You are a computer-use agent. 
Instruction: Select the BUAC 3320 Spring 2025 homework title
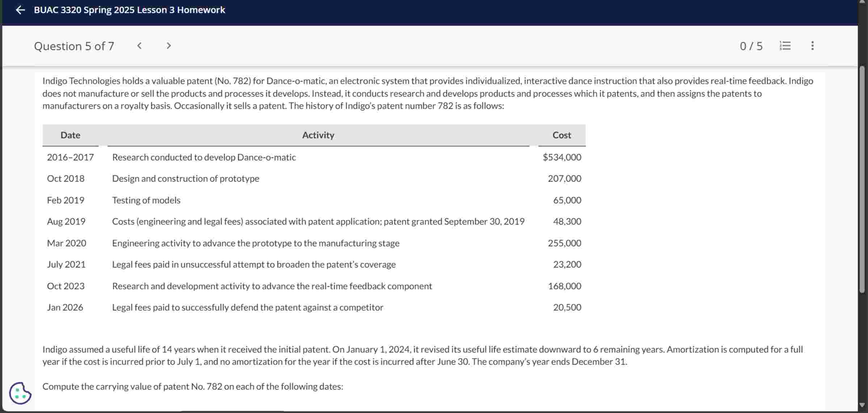(x=129, y=10)
